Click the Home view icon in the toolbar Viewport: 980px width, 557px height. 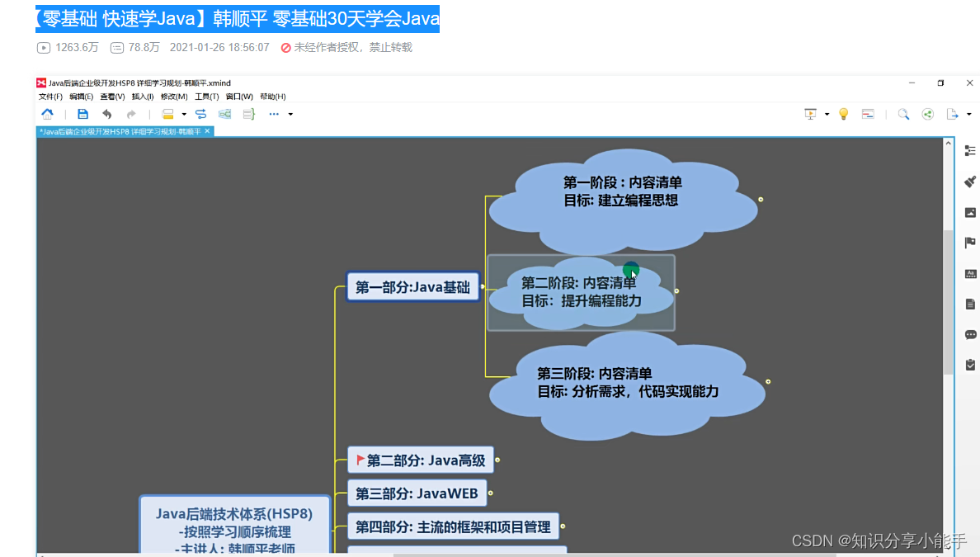pos(47,114)
